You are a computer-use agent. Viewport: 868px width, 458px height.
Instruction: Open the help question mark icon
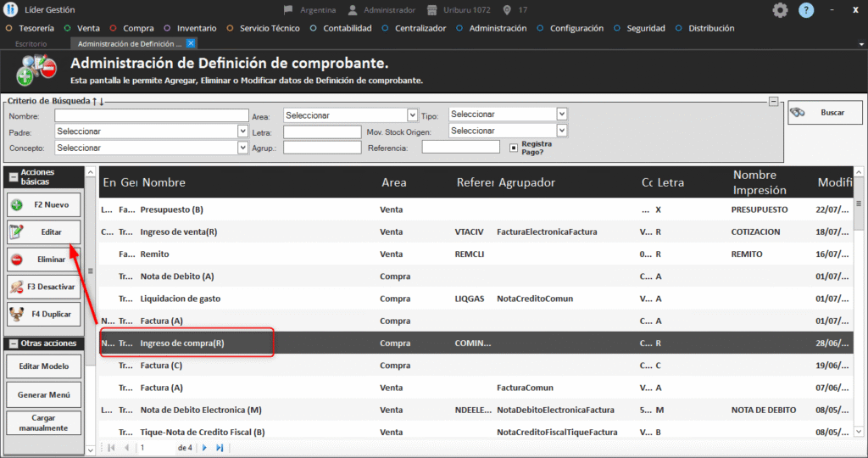[806, 10]
